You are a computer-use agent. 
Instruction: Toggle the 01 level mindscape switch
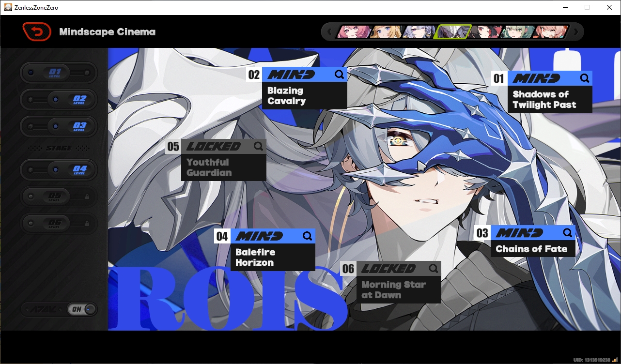pos(59,73)
